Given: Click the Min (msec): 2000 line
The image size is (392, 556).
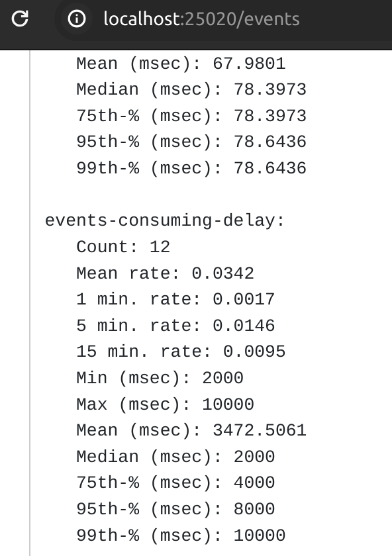Looking at the screenshot, I should click(160, 378).
